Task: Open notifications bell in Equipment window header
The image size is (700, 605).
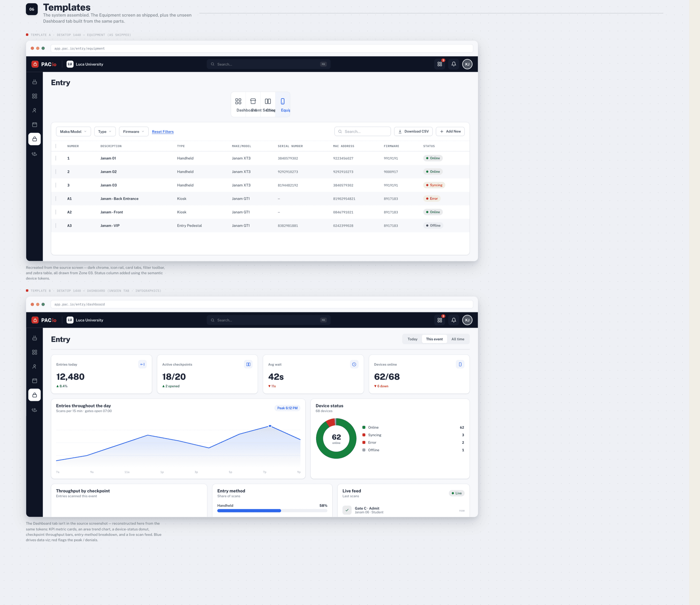Action: click(x=454, y=64)
